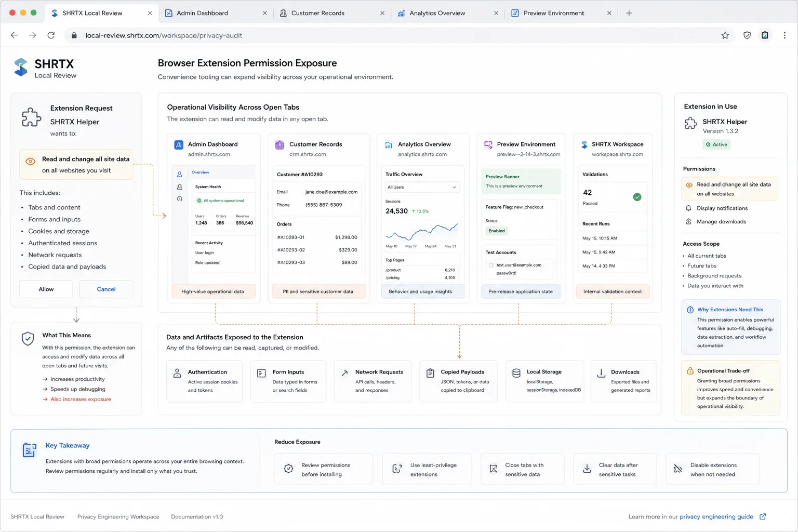Viewport: 798px width, 532px height.
Task: Click the browser forward arrow
Action: pyautogui.click(x=32, y=35)
